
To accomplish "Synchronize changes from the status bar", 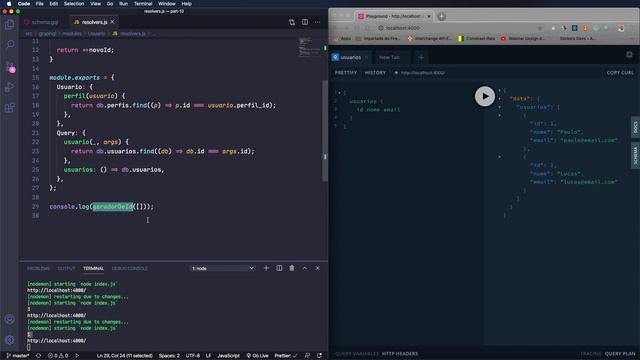I will (38, 356).
